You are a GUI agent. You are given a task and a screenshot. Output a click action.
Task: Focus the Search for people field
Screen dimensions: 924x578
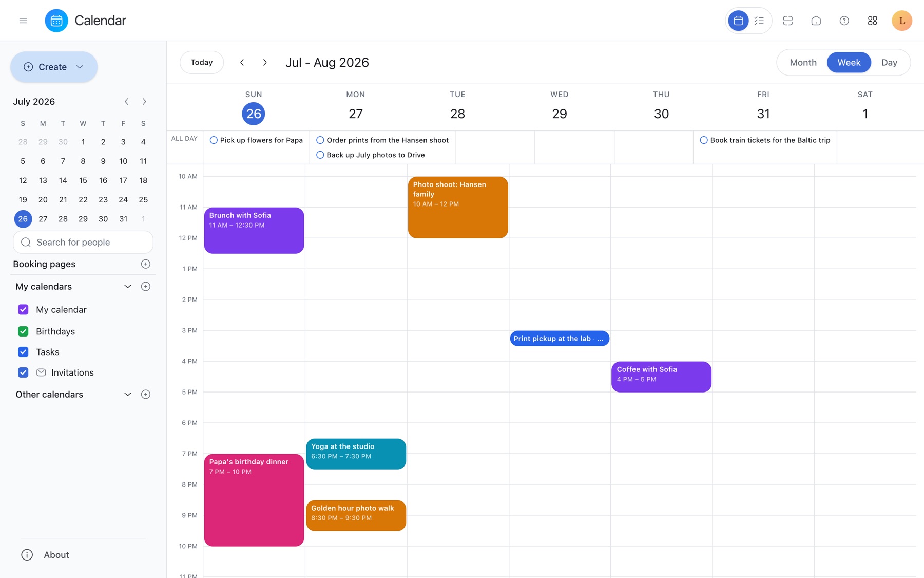(x=83, y=242)
